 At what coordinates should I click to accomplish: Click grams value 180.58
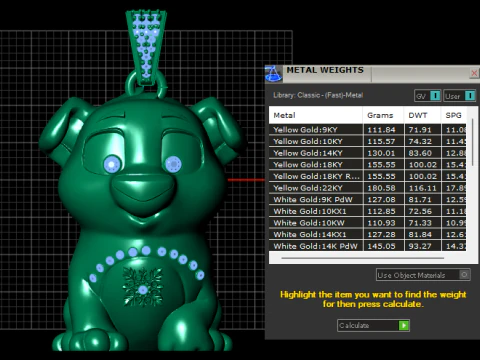click(x=381, y=188)
